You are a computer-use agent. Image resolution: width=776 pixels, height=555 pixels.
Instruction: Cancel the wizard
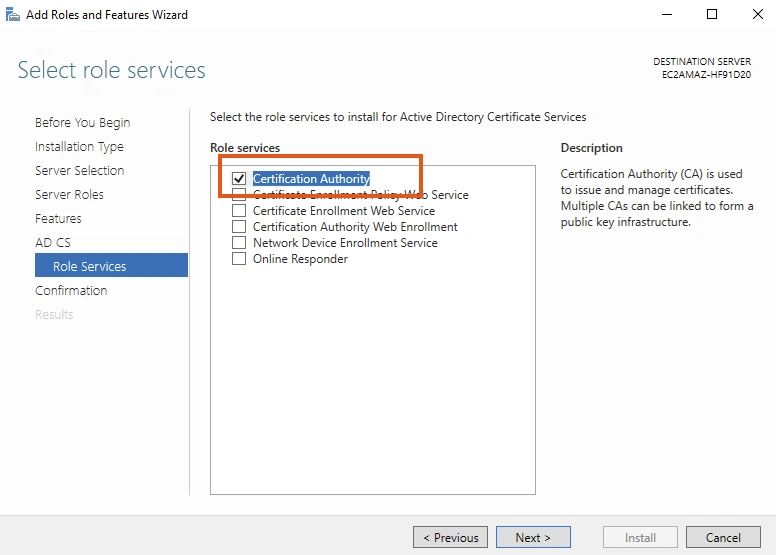723,537
